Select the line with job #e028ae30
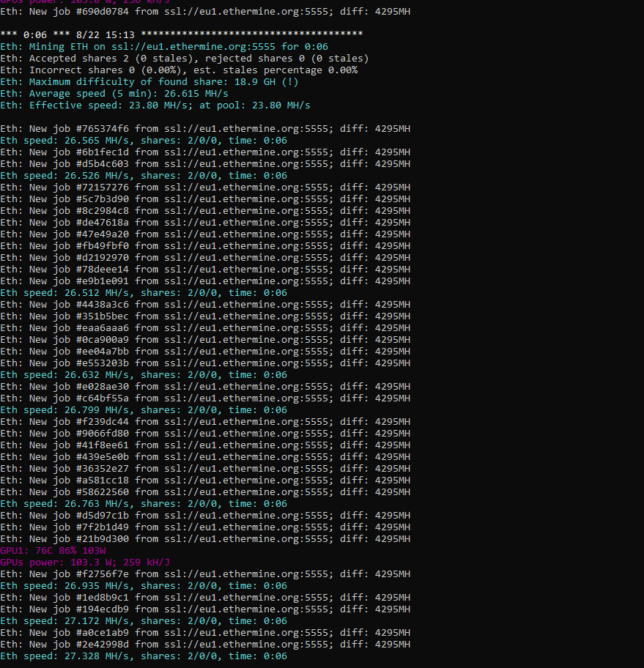 [205, 387]
